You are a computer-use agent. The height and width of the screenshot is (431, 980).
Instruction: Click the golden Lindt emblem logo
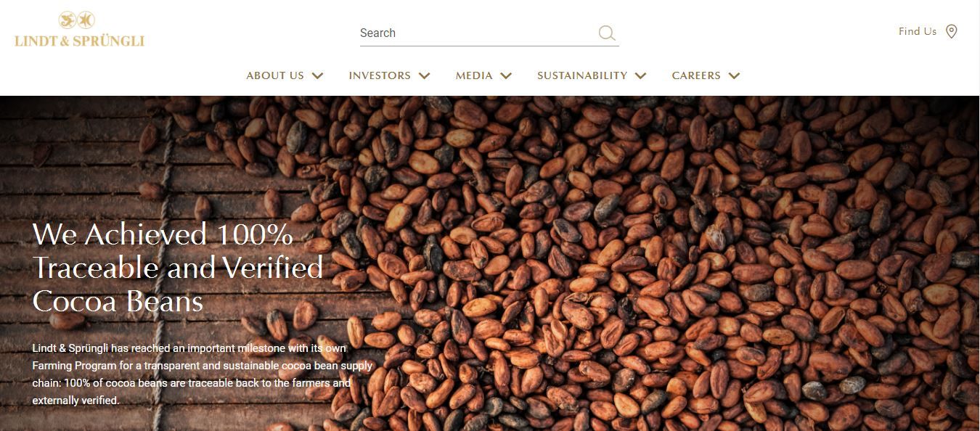pos(77,20)
